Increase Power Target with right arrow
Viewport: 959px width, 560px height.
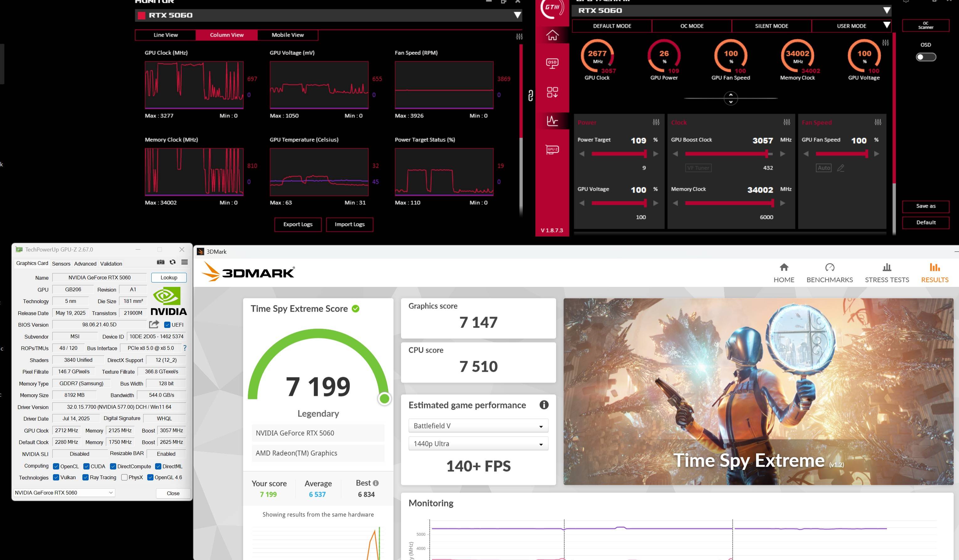coord(656,154)
